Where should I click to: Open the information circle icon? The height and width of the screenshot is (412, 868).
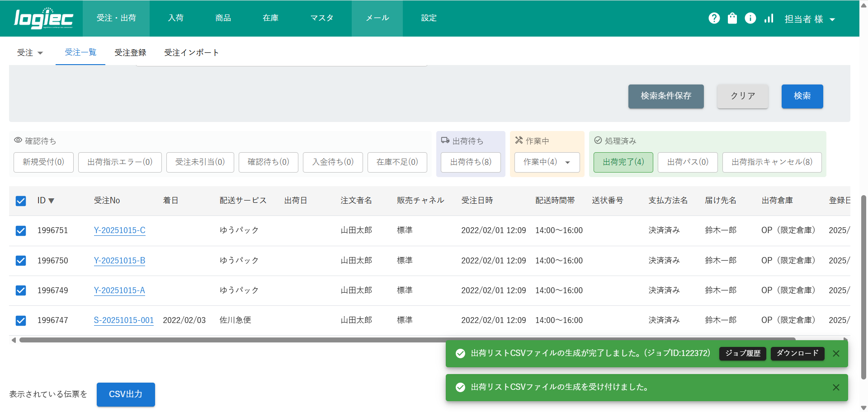(750, 18)
